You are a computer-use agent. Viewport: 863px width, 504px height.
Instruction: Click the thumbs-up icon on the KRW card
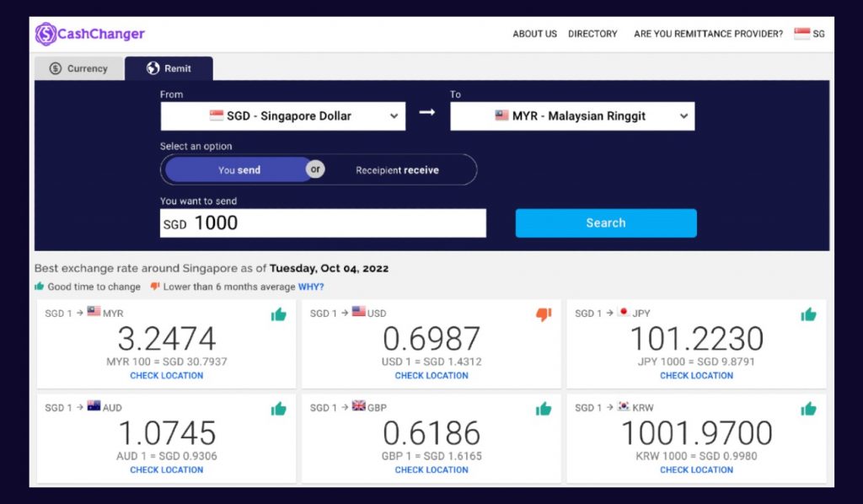point(808,407)
